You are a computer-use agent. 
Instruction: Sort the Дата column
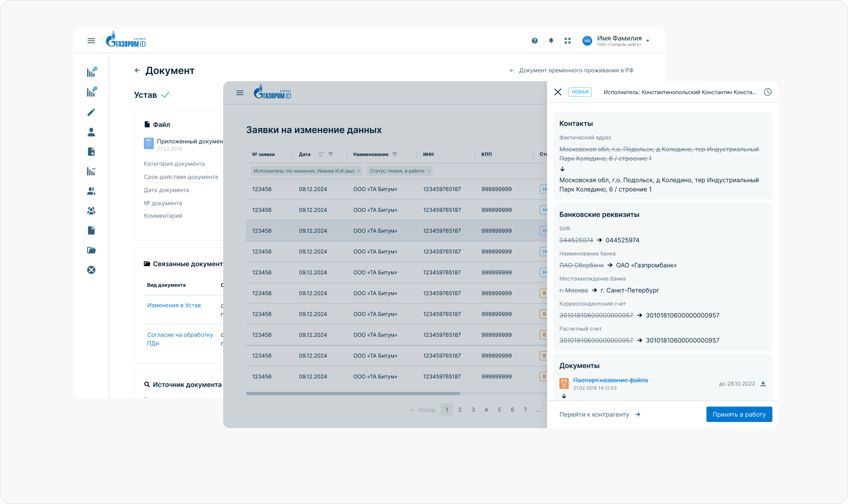[321, 154]
